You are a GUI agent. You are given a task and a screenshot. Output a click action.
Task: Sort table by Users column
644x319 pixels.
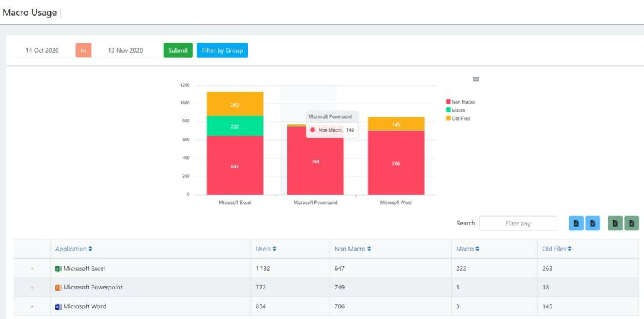266,249
